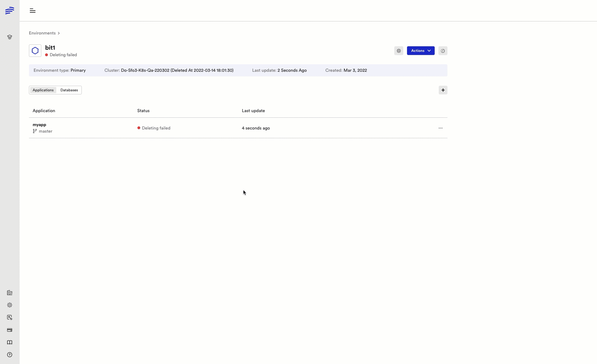This screenshot has width=597, height=364.
Task: Click the help question mark icon
Action: pos(10,355)
